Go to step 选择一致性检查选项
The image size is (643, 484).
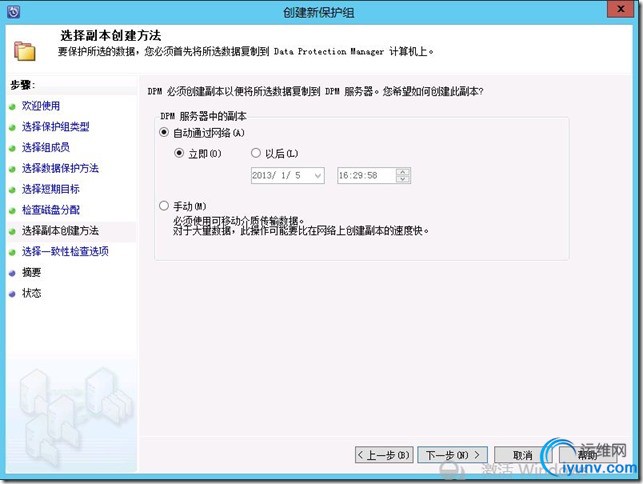click(x=65, y=251)
